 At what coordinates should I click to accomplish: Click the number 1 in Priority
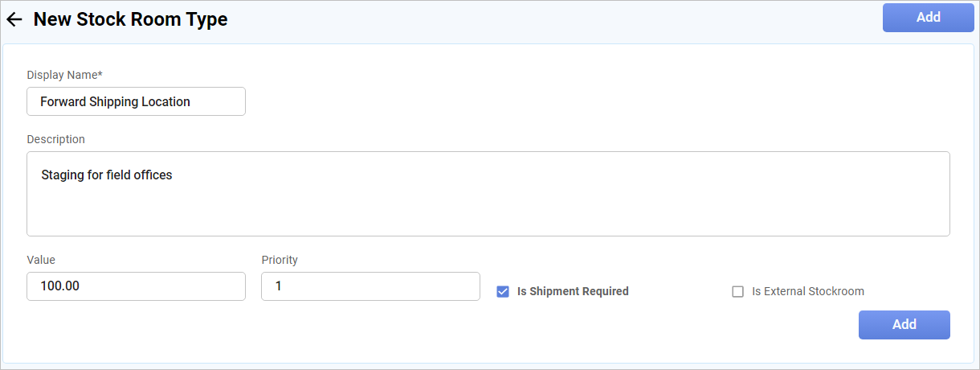coord(278,286)
